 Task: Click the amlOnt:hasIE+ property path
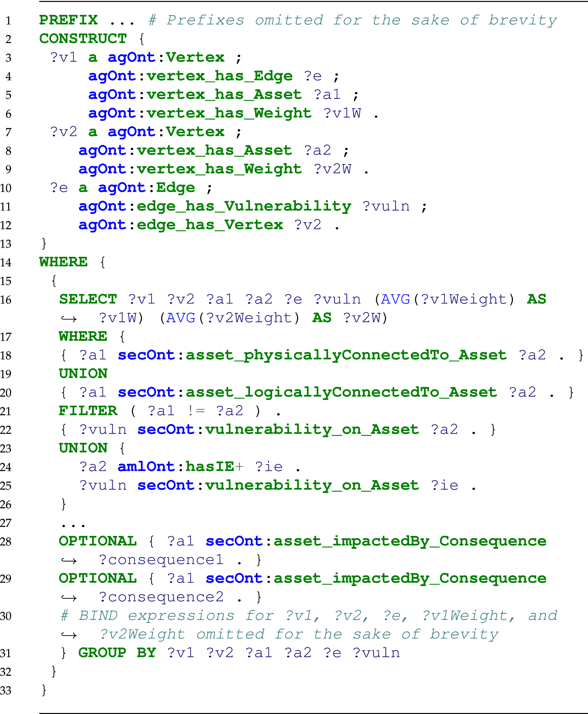tap(180, 467)
